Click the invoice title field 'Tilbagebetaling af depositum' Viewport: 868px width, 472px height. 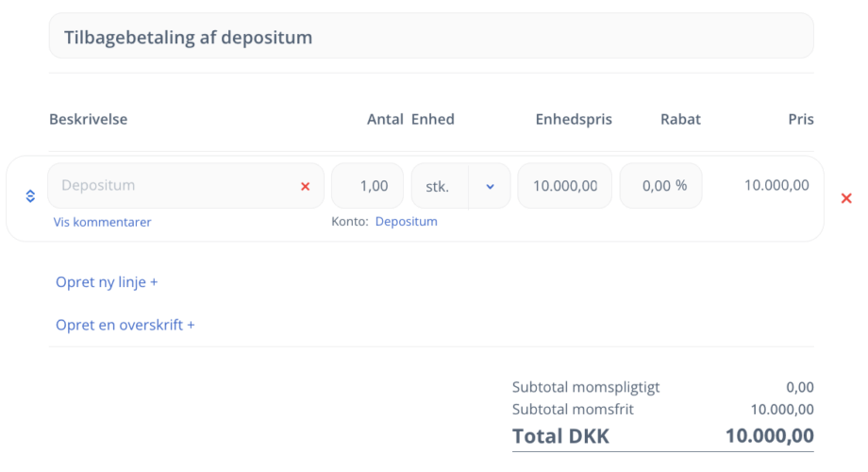[430, 37]
